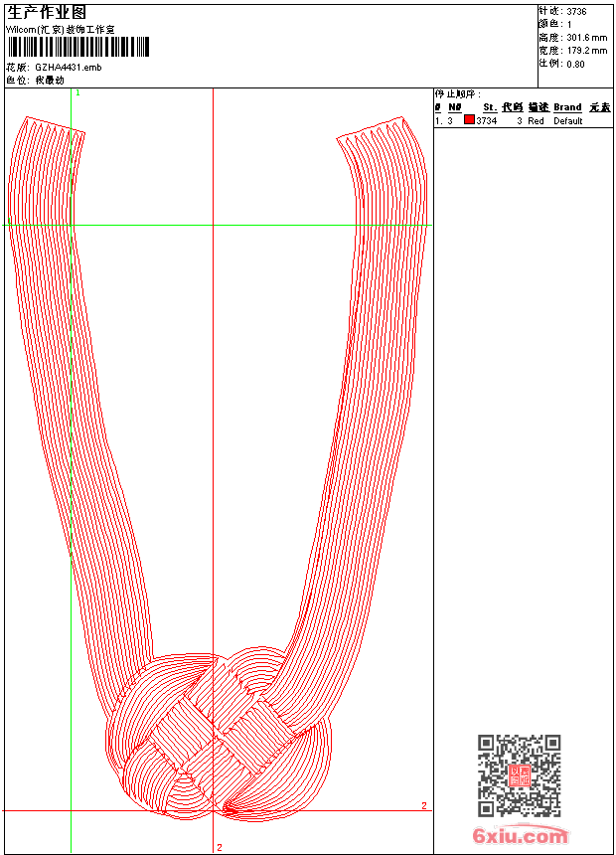
Task: Click the 代码 column header
Action: click(512, 107)
